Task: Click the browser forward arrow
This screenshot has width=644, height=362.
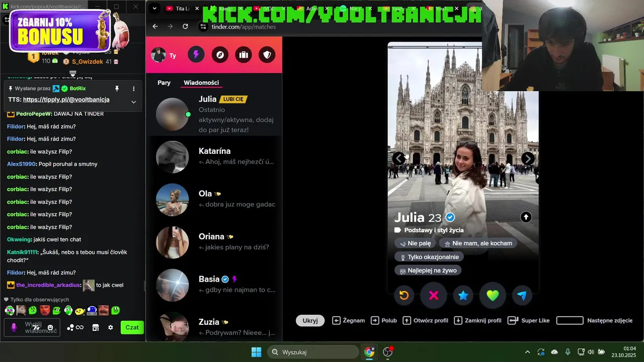Action: 170,27
